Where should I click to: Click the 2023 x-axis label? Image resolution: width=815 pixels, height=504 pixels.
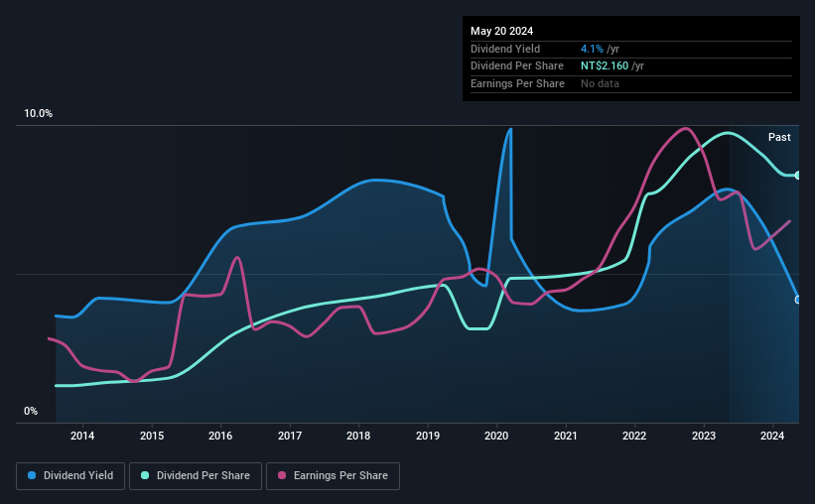[703, 436]
